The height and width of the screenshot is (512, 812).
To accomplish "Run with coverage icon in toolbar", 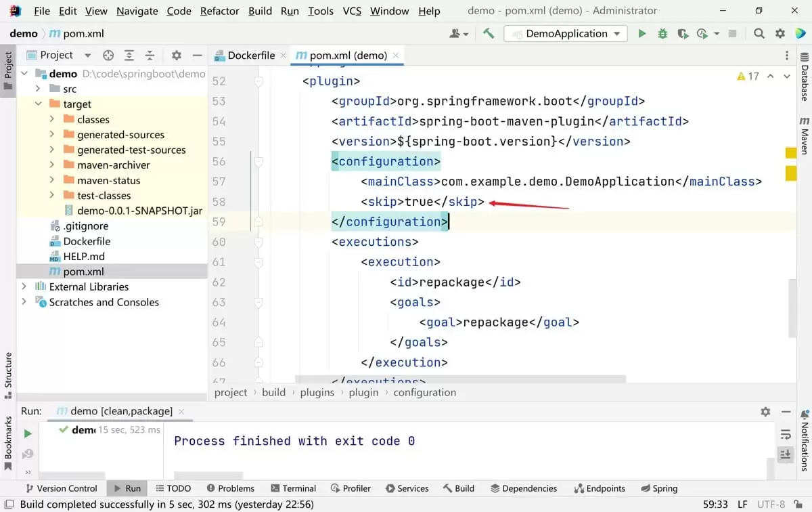I will (683, 33).
